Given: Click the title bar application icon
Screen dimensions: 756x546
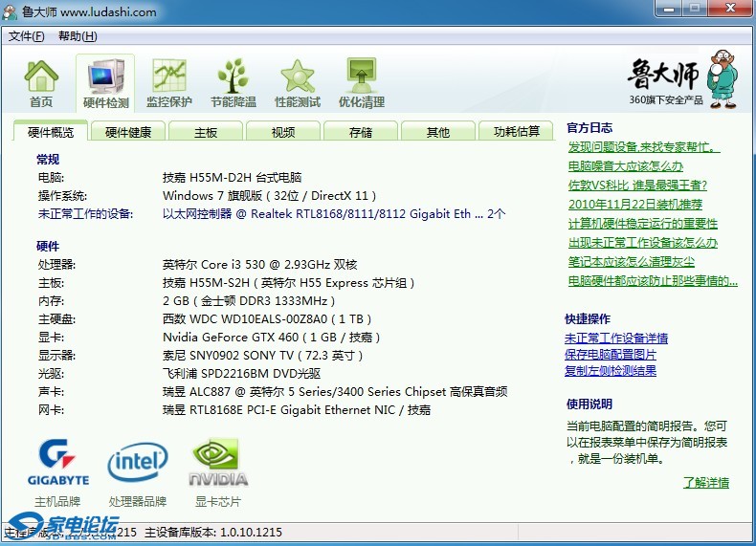Looking at the screenshot, I should pyautogui.click(x=10, y=11).
